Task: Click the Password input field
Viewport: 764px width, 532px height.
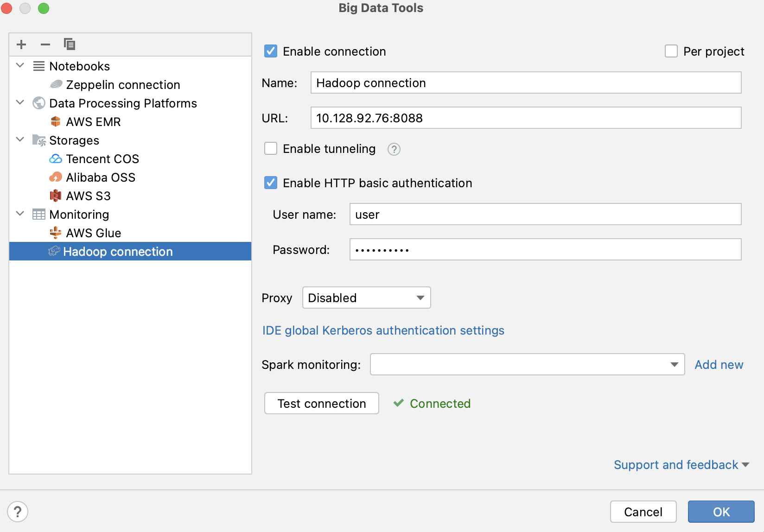Action: [546, 249]
